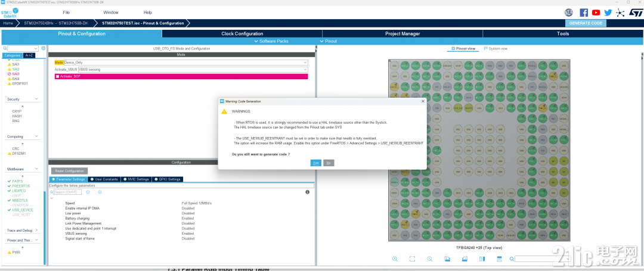Open the File menu
This screenshot has height=271, width=644.
[x=66, y=13]
